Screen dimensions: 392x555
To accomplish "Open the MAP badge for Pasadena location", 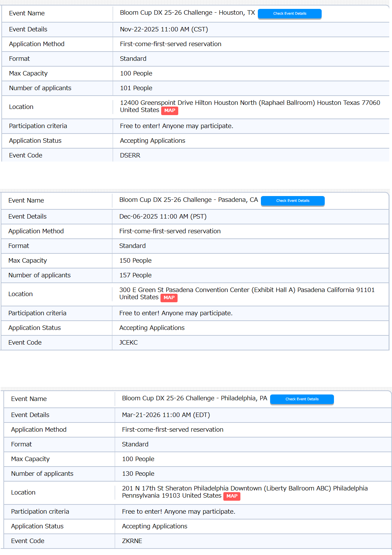I will point(169,297).
